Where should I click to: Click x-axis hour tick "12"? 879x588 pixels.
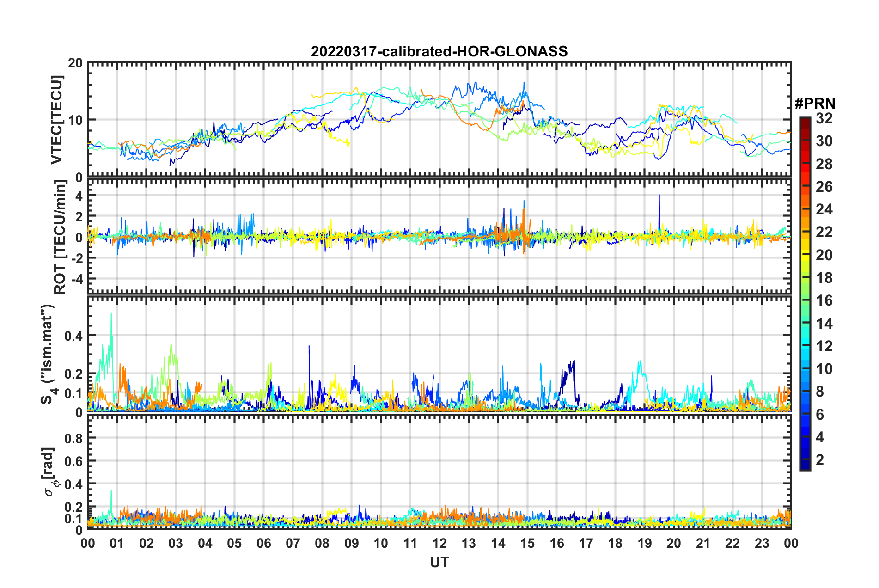[x=439, y=543]
